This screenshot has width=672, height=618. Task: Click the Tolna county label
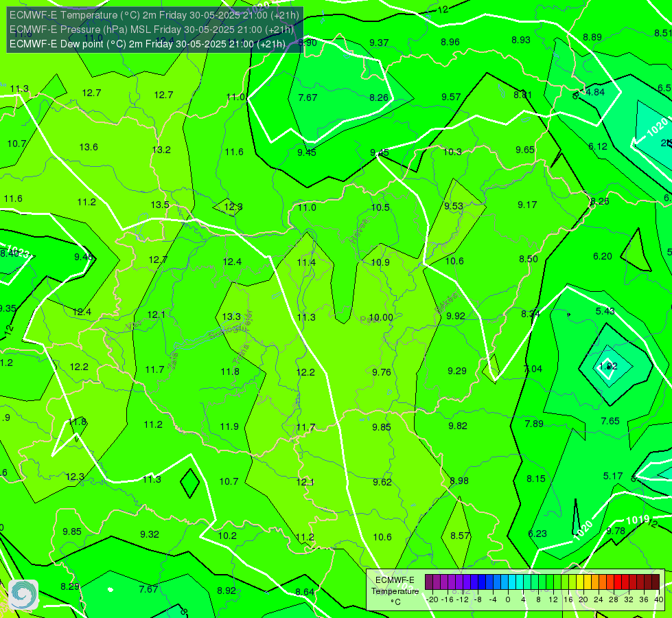pos(242,354)
